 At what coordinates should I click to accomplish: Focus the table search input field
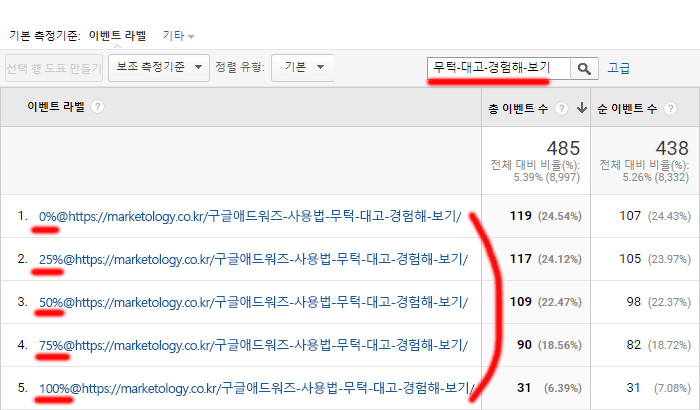tap(499, 68)
